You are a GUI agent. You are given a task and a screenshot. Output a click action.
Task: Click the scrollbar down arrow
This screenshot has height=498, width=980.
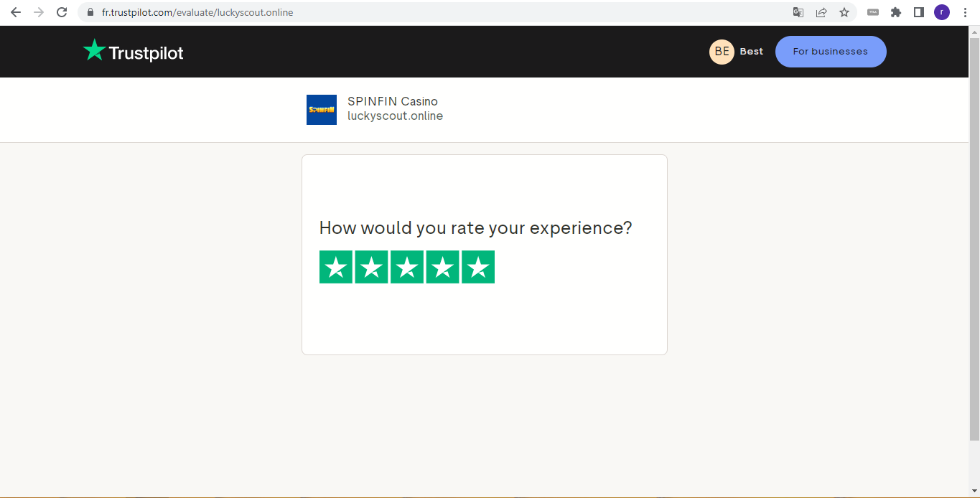(974, 492)
